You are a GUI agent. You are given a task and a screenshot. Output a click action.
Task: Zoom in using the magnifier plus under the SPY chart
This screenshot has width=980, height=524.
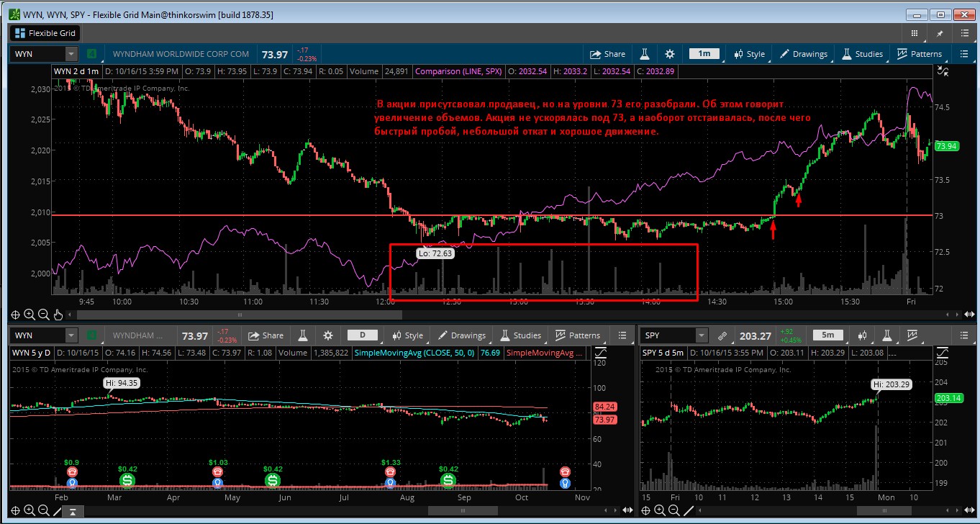660,510
